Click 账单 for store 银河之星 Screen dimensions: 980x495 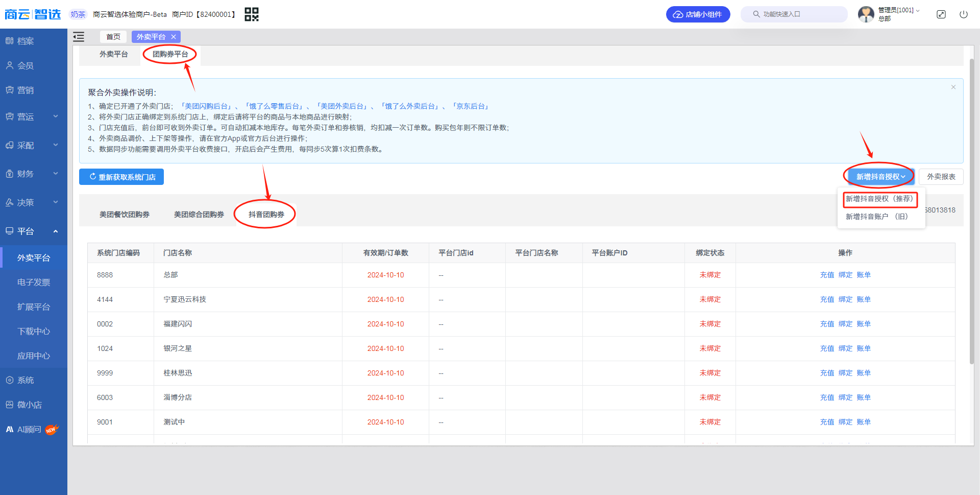point(864,348)
